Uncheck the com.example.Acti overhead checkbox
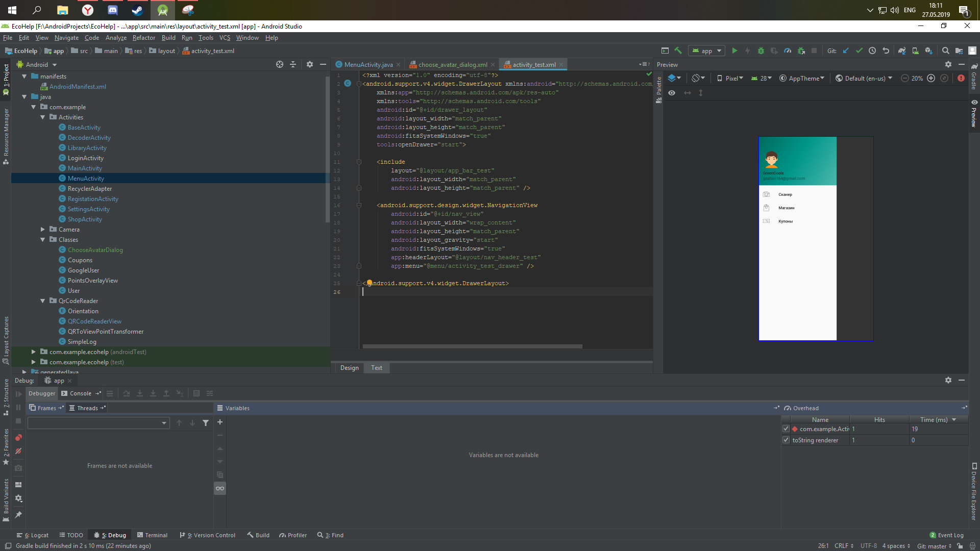 point(786,429)
